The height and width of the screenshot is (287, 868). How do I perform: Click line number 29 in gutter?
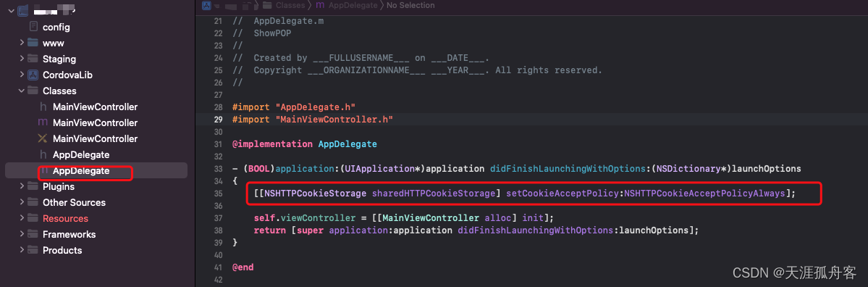point(218,119)
